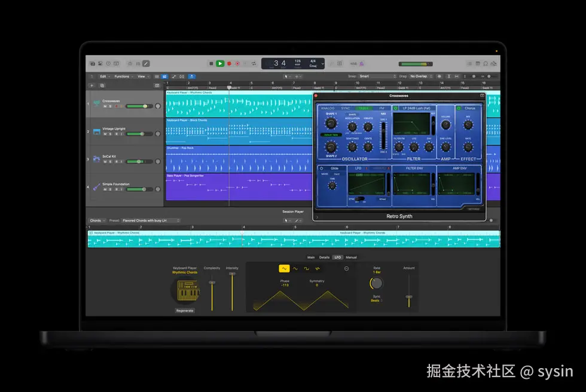586x392 pixels.
Task: Click the Keyboard Player Rhythmic Chords style icon
Action: pos(186,290)
